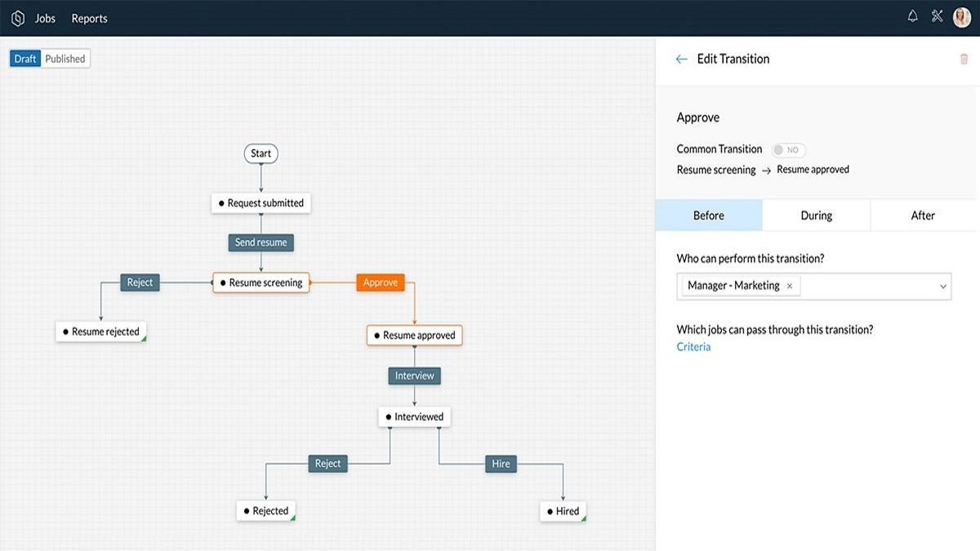The height and width of the screenshot is (551, 980).
Task: Open the profile avatar menu
Action: (961, 15)
